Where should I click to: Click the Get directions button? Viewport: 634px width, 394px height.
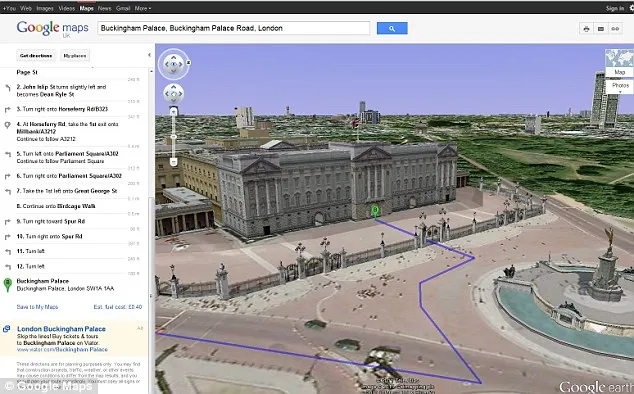click(36, 55)
